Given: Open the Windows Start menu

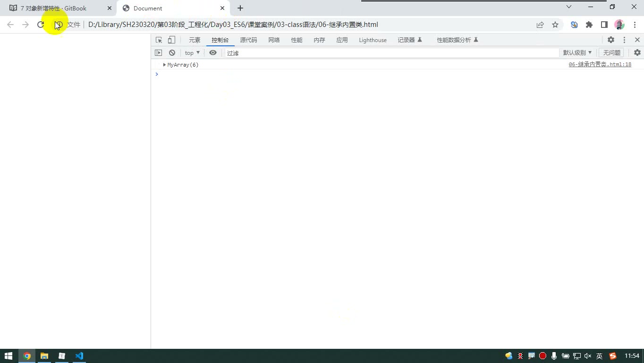Looking at the screenshot, I should pos(8,356).
